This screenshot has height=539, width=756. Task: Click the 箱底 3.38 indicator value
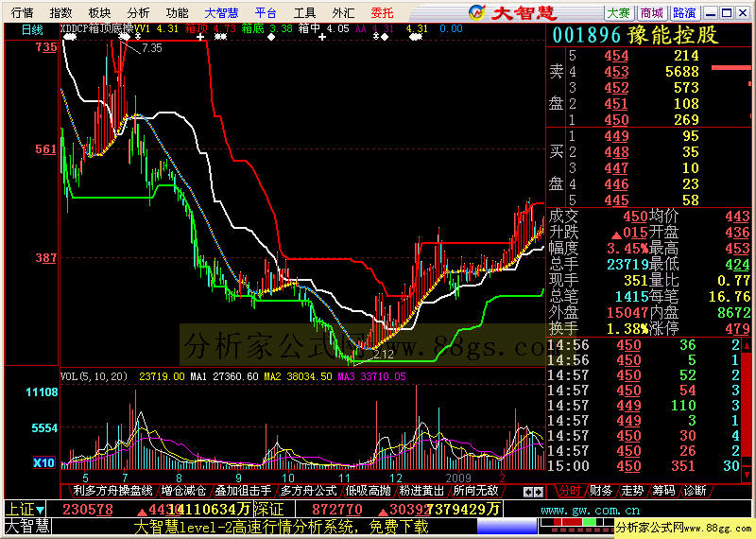tap(267, 29)
